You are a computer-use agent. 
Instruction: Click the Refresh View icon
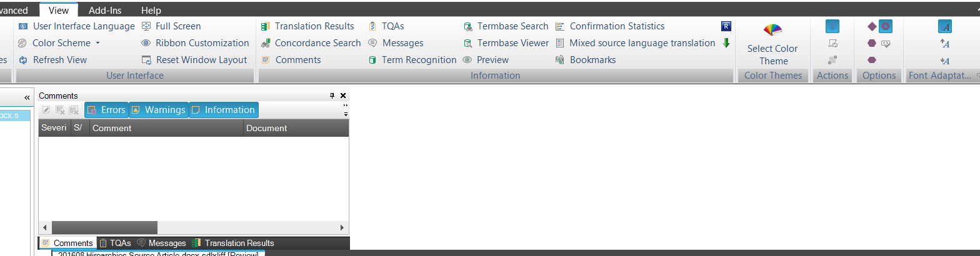[22, 60]
